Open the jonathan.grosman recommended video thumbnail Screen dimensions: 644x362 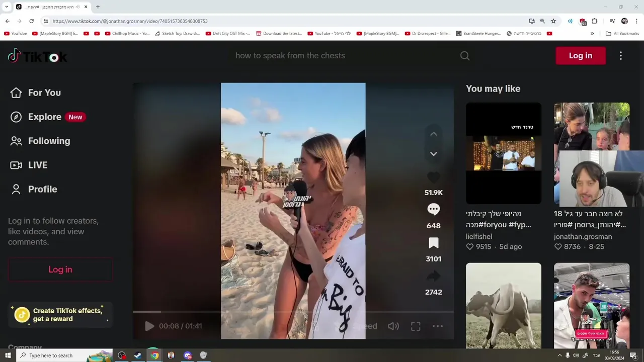pyautogui.click(x=592, y=153)
